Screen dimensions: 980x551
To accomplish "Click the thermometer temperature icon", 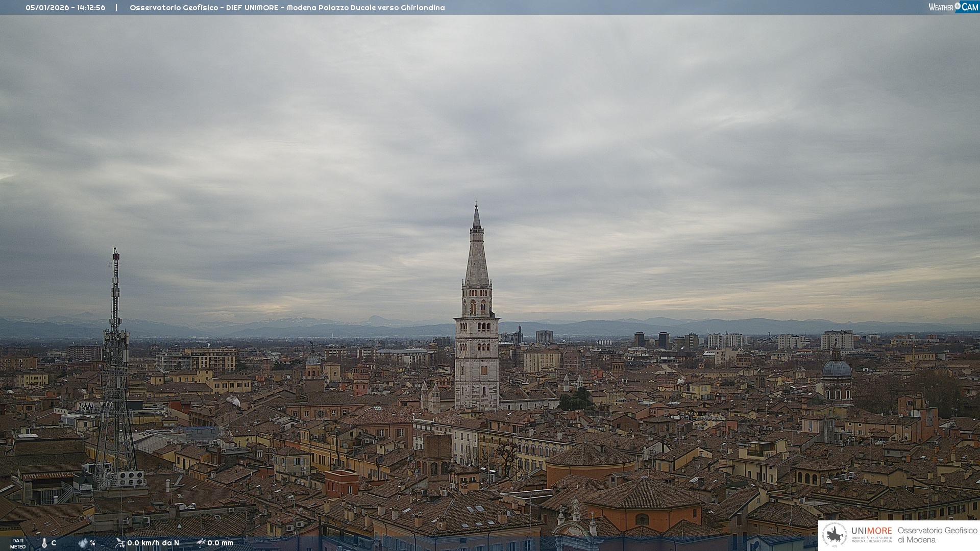I will point(44,543).
